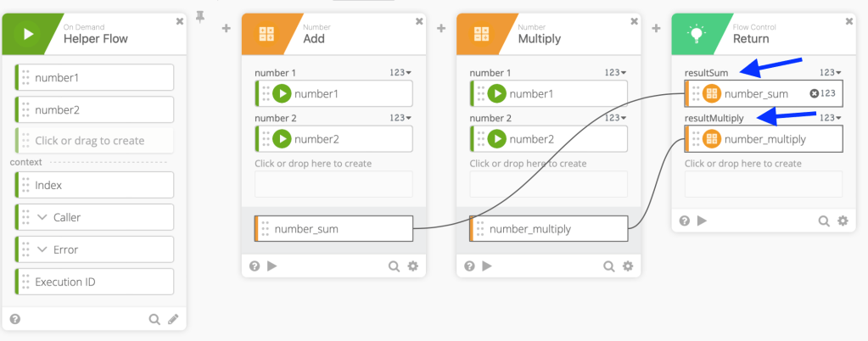Screen dimensions: 868x341
Task: Select the number_multiply output field
Action: 549,228
